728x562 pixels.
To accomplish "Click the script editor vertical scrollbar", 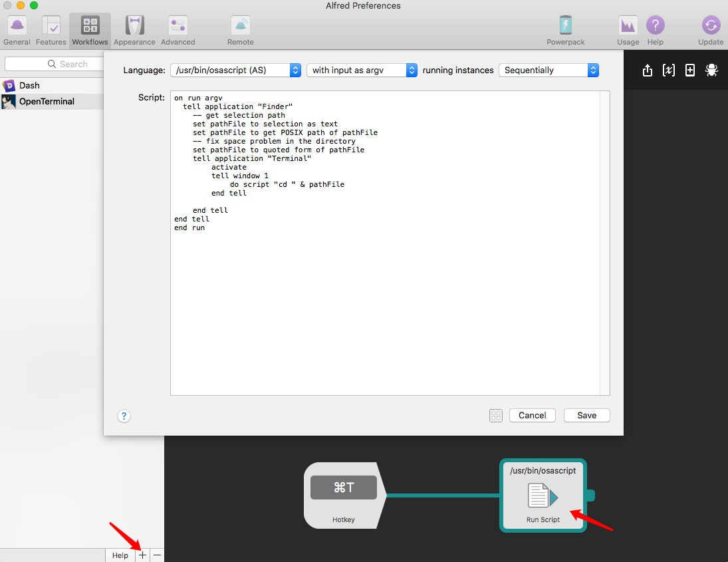I will click(604, 243).
